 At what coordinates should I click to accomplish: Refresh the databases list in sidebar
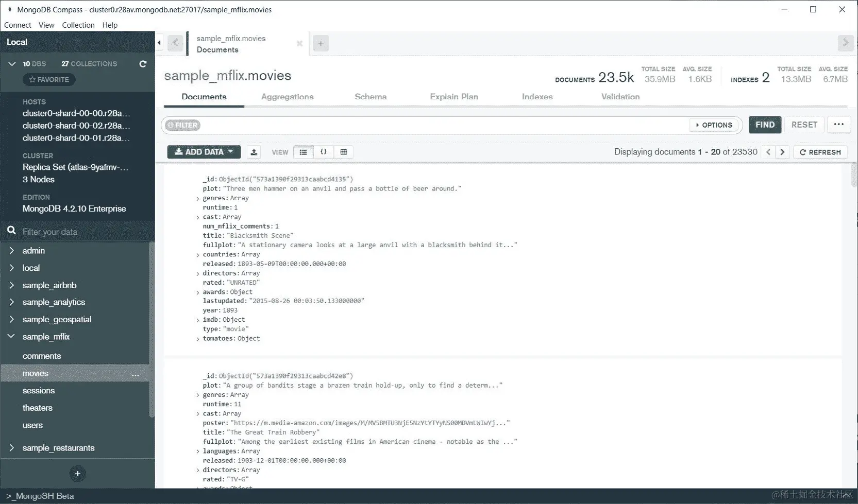[x=143, y=64]
